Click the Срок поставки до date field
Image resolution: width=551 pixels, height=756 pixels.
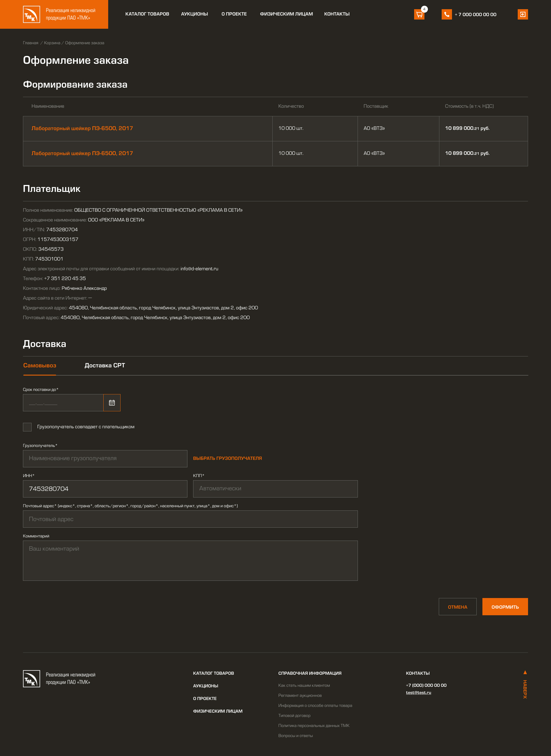[63, 403]
